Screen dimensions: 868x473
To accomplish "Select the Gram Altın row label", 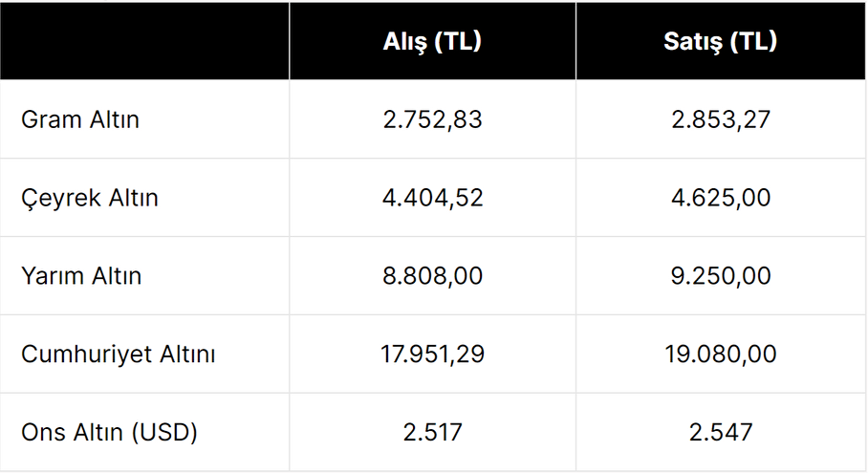I will (80, 119).
